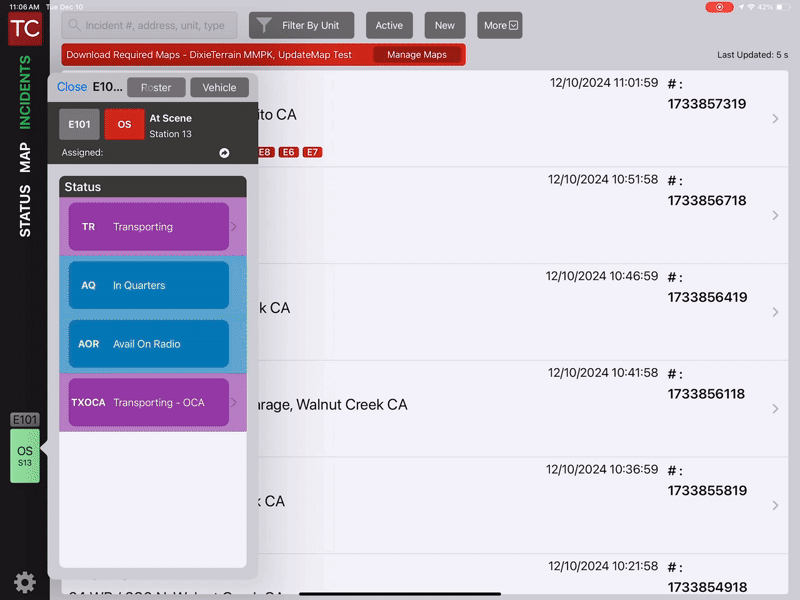Toggle the Active incidents filter
The height and width of the screenshot is (600, 800).
coord(389,25)
